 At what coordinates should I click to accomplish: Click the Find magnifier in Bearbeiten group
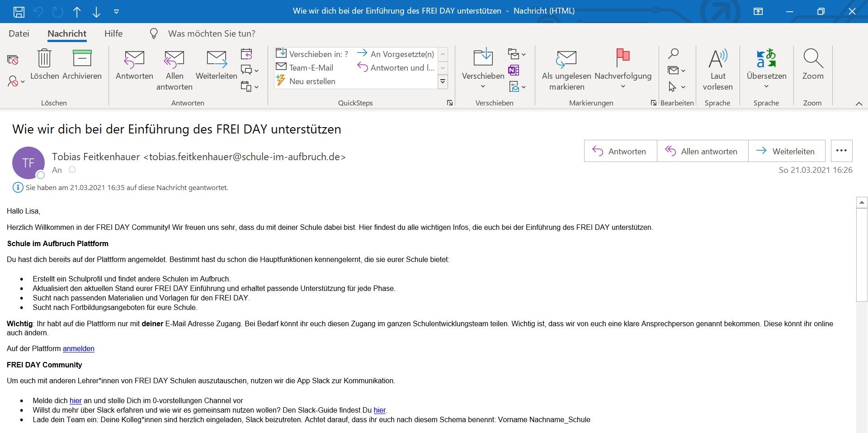click(x=674, y=54)
